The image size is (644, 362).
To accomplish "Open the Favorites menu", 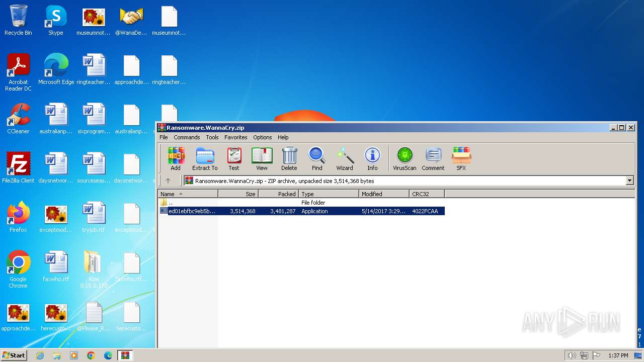I will pyautogui.click(x=235, y=137).
